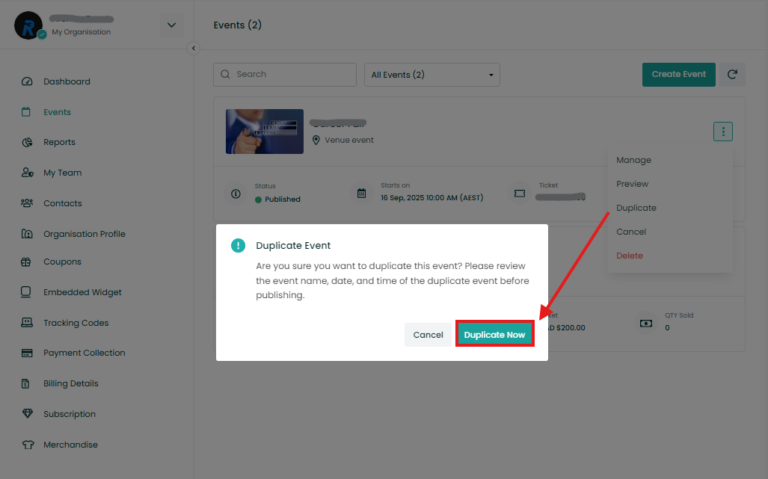Open Organisation Profile page
This screenshot has height=479, width=768.
click(84, 234)
